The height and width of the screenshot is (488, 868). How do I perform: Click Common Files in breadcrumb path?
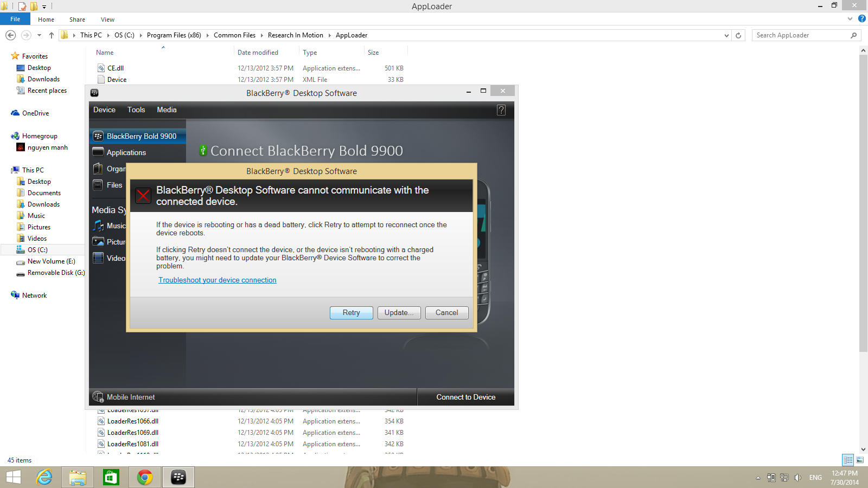click(x=234, y=35)
